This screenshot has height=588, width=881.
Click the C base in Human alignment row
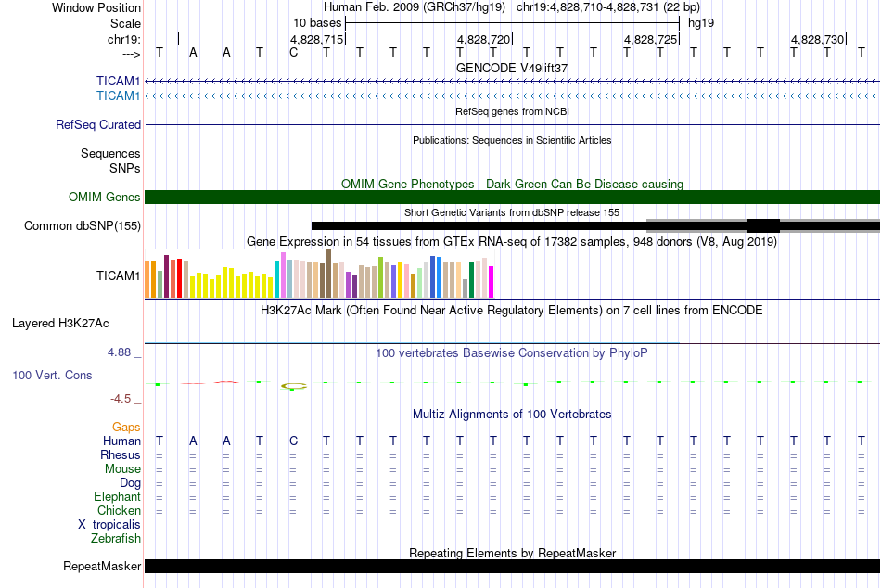pos(293,441)
